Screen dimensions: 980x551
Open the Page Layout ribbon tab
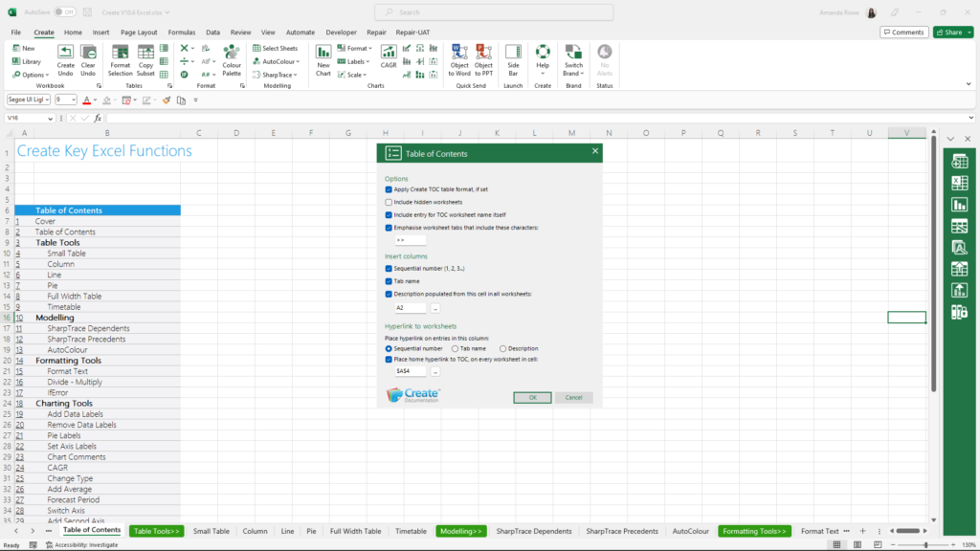click(139, 32)
